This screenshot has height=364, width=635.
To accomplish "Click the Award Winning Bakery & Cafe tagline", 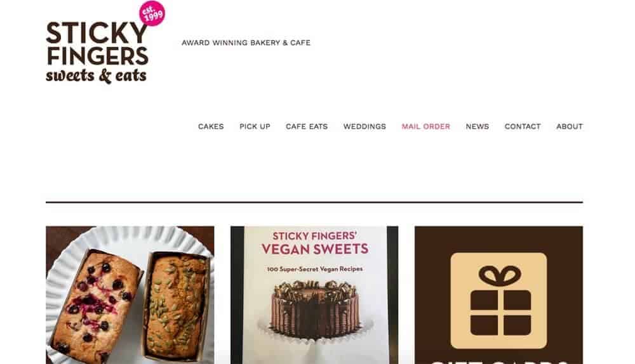I will point(246,43).
